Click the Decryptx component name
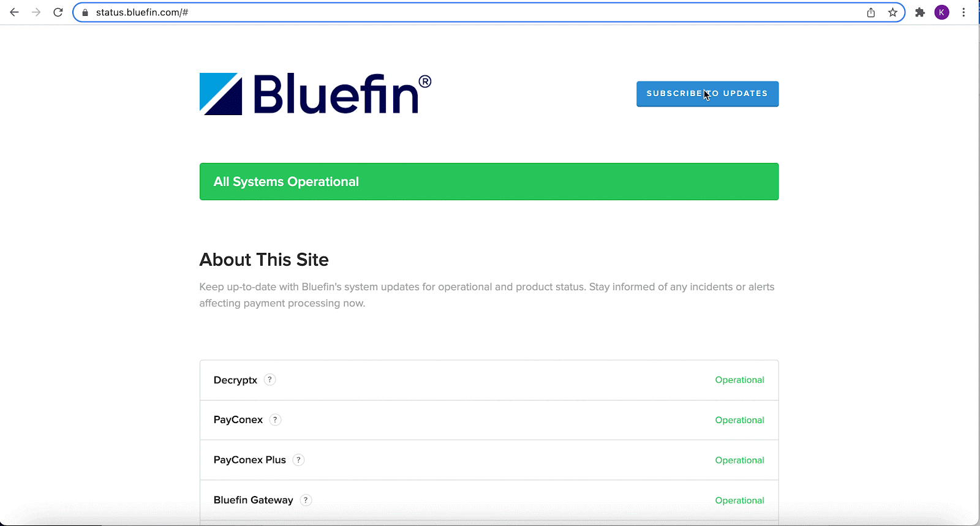Screen dimensions: 980x526 point(235,380)
